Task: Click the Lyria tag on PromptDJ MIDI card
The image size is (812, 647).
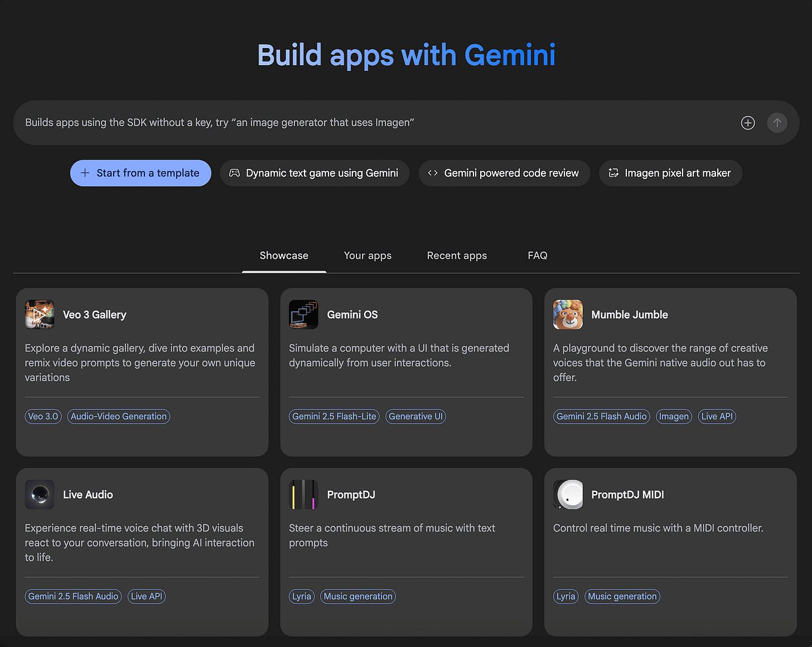Action: click(x=566, y=597)
